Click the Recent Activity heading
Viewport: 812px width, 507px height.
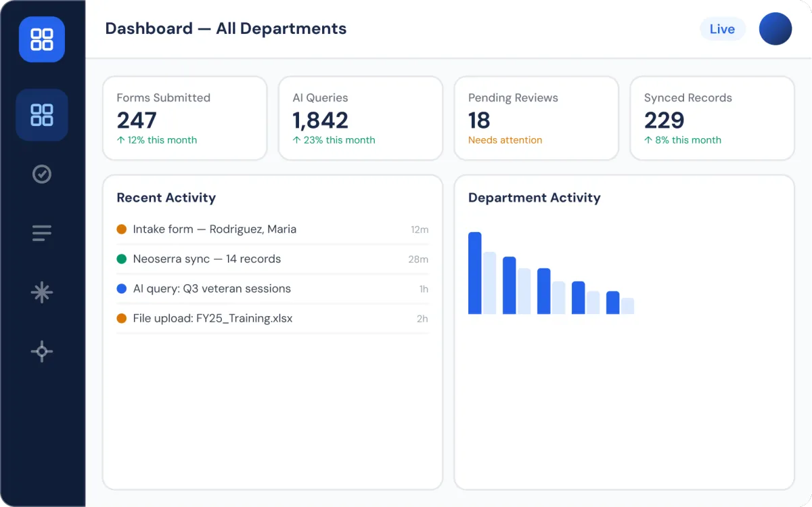click(x=166, y=198)
